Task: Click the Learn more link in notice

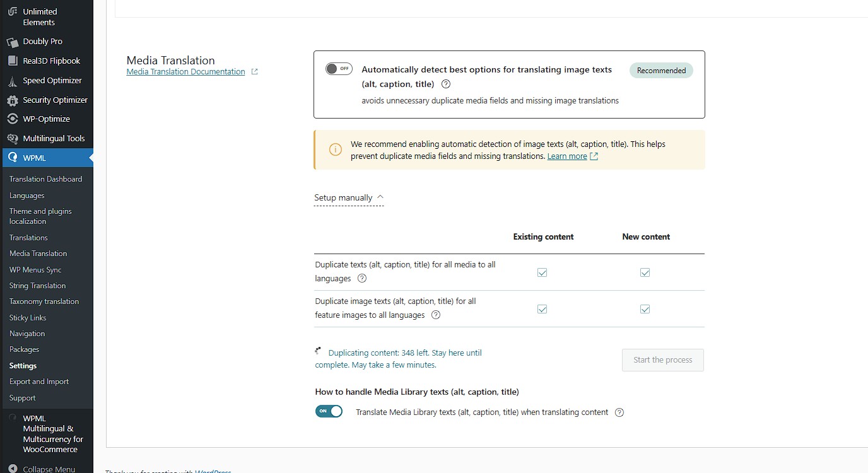Action: point(567,156)
